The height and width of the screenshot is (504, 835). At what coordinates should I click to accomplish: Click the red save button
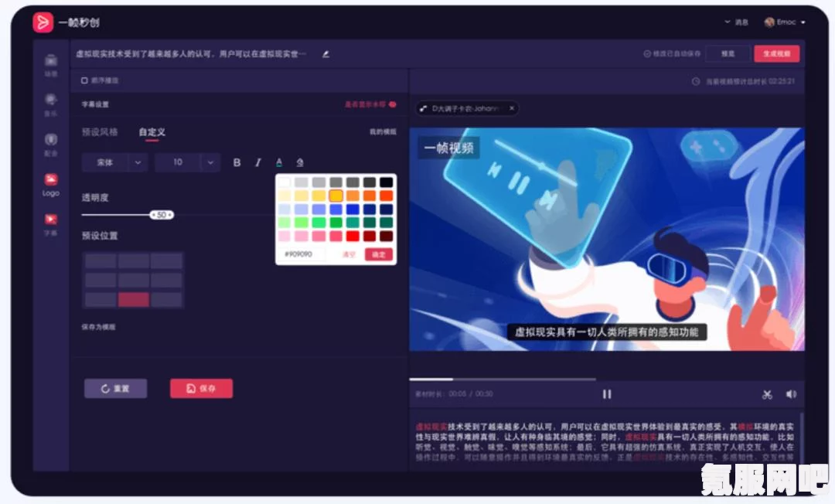201,389
